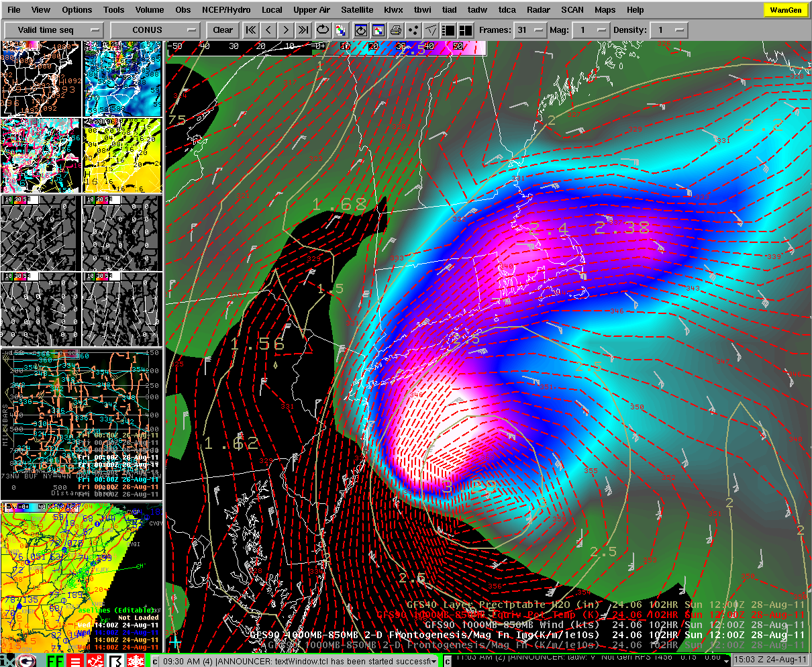This screenshot has height=667, width=812.
Task: Expand the second announcer message dropdown arrow
Action: pos(726,661)
